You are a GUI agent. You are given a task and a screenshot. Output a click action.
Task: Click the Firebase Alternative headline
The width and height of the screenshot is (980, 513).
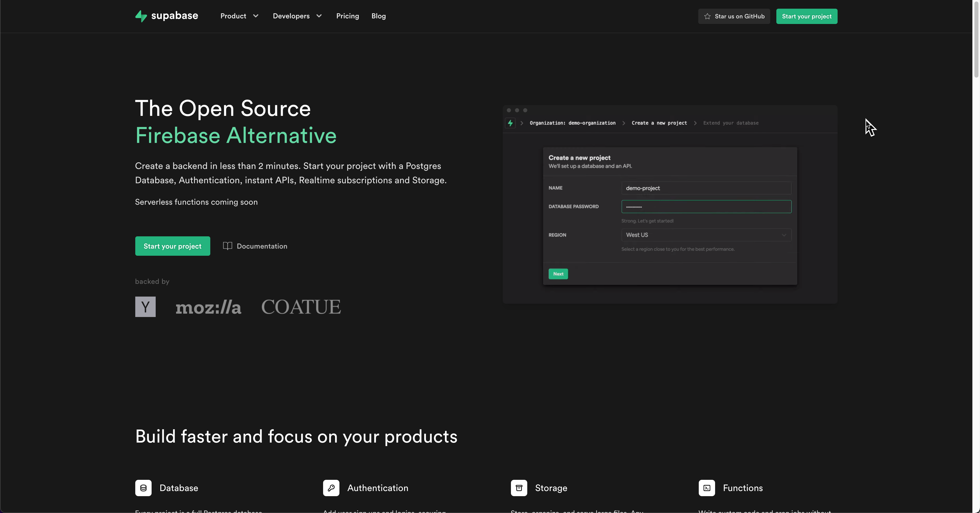pos(236,136)
